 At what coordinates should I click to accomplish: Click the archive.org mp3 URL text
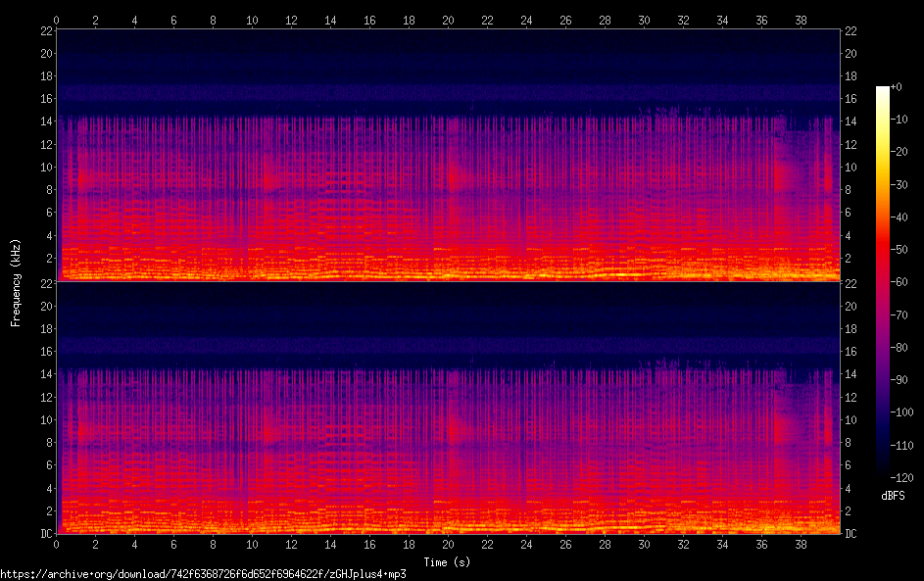tap(203, 574)
